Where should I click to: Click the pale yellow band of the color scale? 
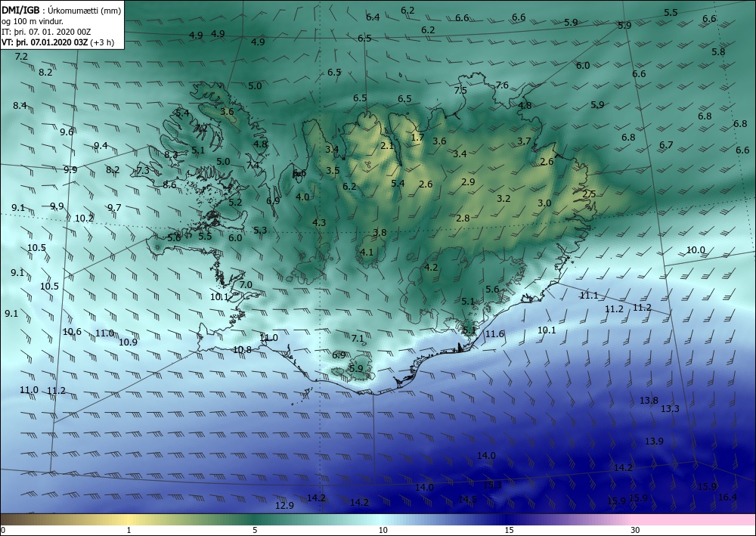[129, 519]
